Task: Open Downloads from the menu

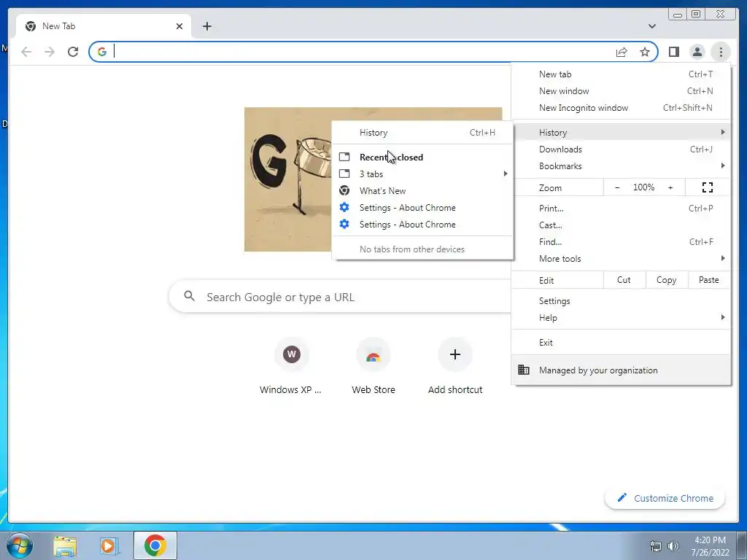Action: (x=622, y=149)
